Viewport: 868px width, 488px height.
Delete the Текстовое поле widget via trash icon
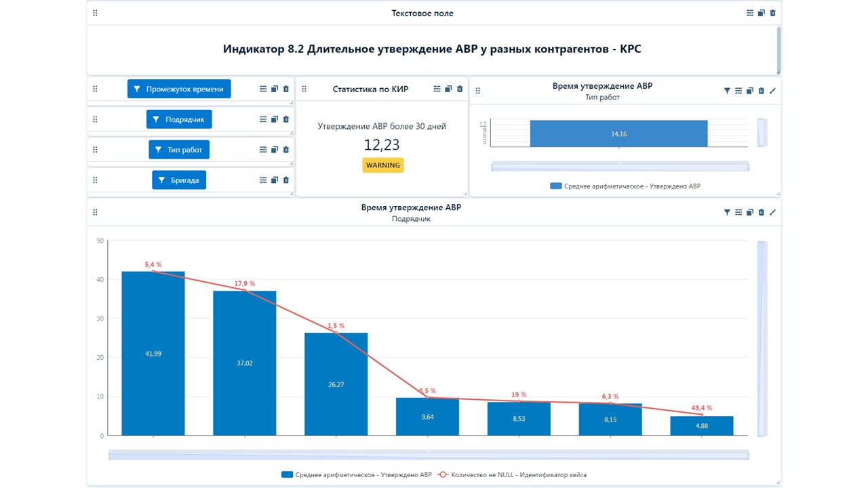point(772,12)
